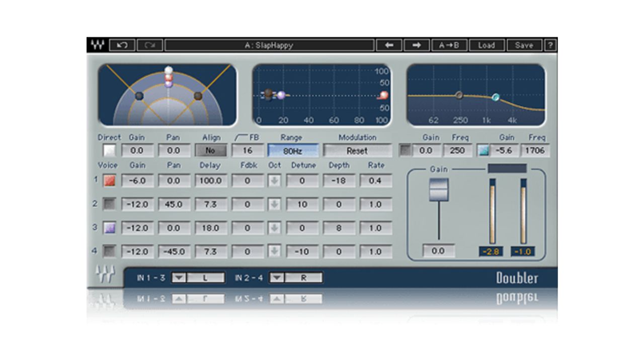Click the Save button
The height and width of the screenshot is (362, 644).
[x=524, y=45]
